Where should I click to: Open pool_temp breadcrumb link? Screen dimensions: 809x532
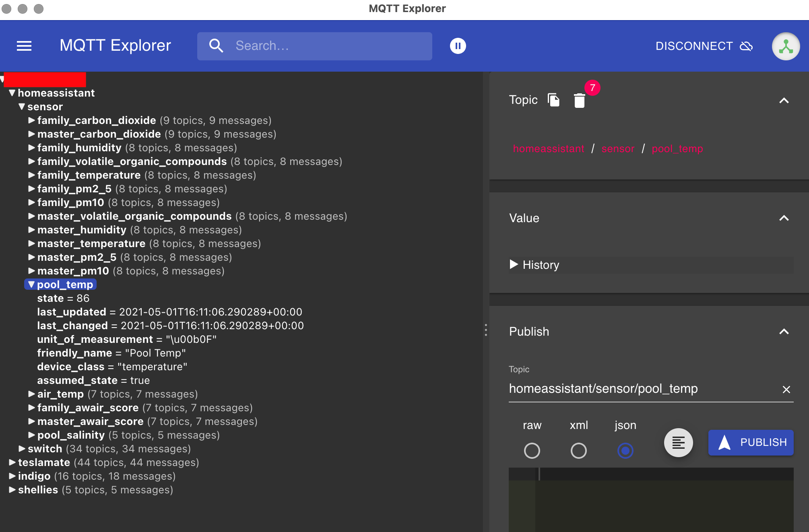point(677,149)
